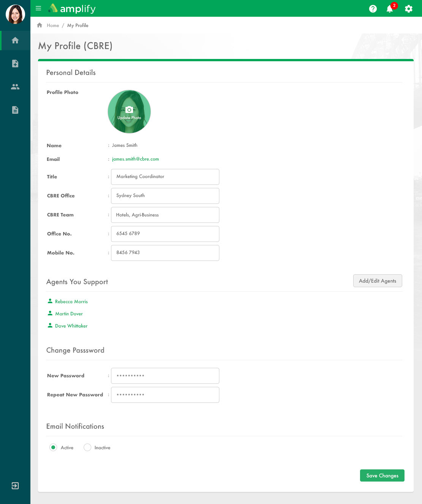Open james.smith@cbre.com email link
This screenshot has height=504, width=422.
135,159
